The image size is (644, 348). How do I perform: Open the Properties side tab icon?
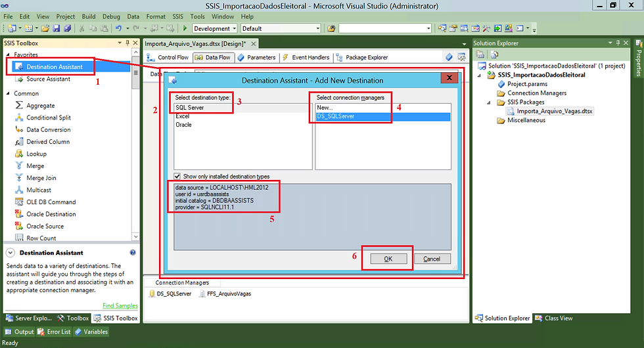click(x=639, y=43)
